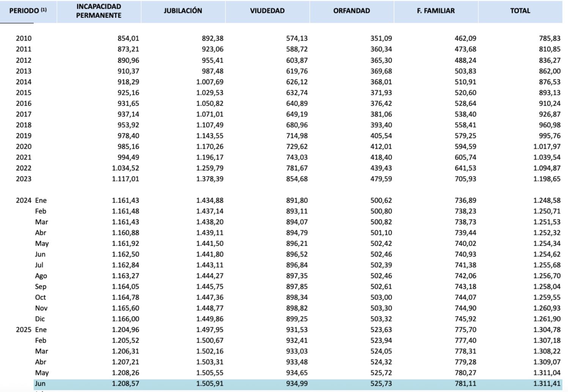Viewport: 568px width, 392px height.
Task: Click the F. Familiar value 781,11
Action: [x=465, y=384]
